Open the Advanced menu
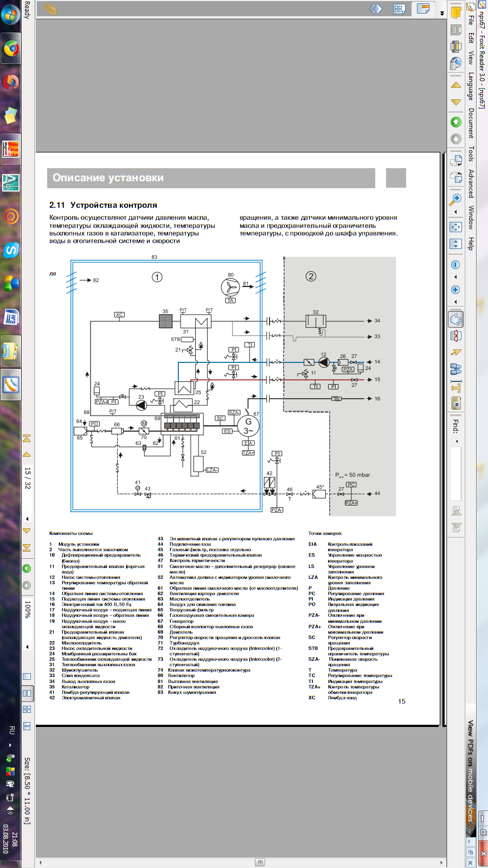Image resolution: width=488 pixels, height=868 pixels. point(471,183)
